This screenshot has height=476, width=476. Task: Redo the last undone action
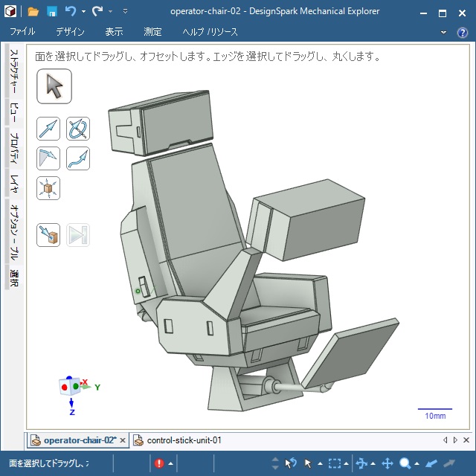point(97,12)
